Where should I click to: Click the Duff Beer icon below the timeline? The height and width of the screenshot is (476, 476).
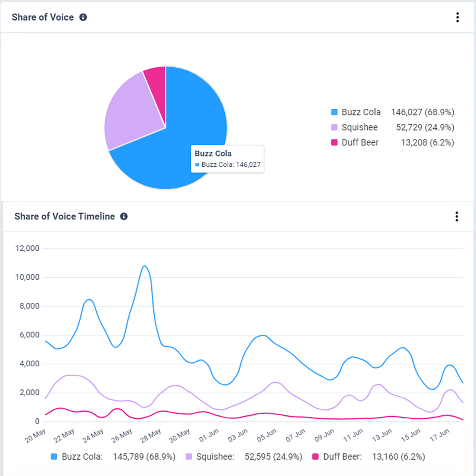pyautogui.click(x=316, y=456)
